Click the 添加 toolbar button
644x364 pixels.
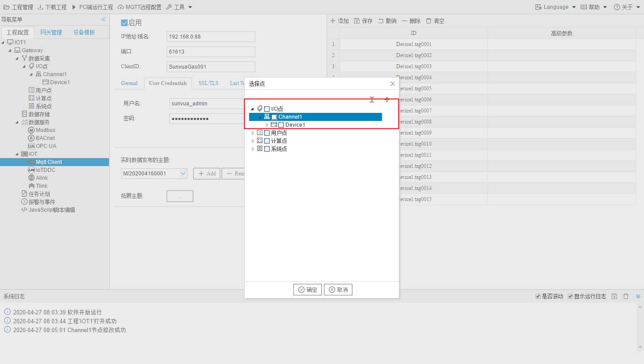[340, 21]
